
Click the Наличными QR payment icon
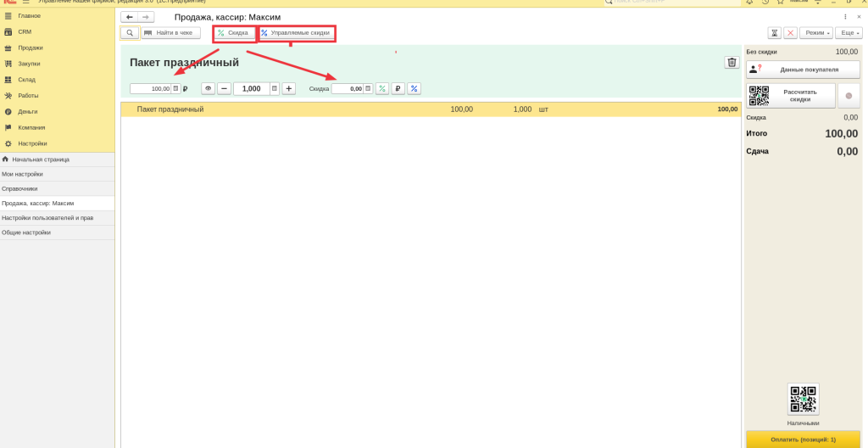[803, 399]
